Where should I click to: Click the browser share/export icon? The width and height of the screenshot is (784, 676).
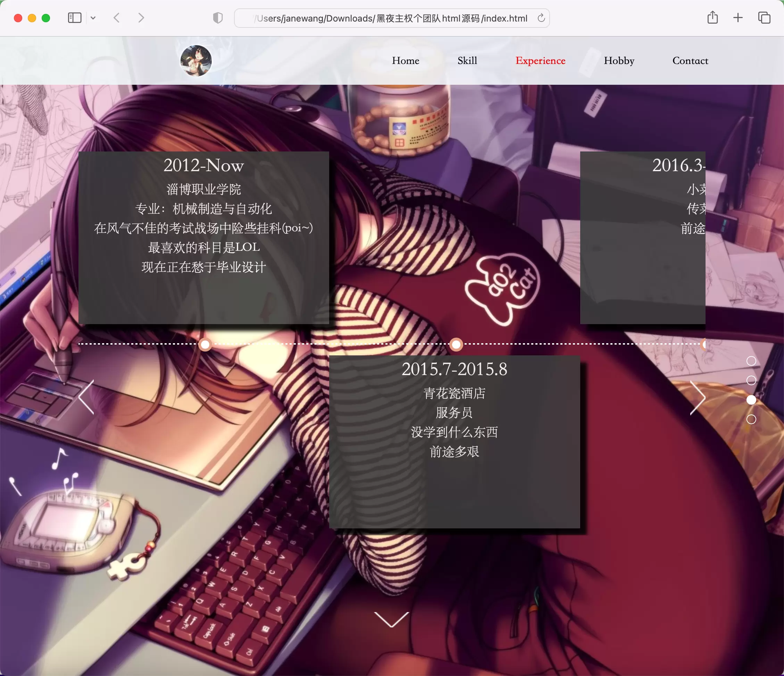click(712, 18)
